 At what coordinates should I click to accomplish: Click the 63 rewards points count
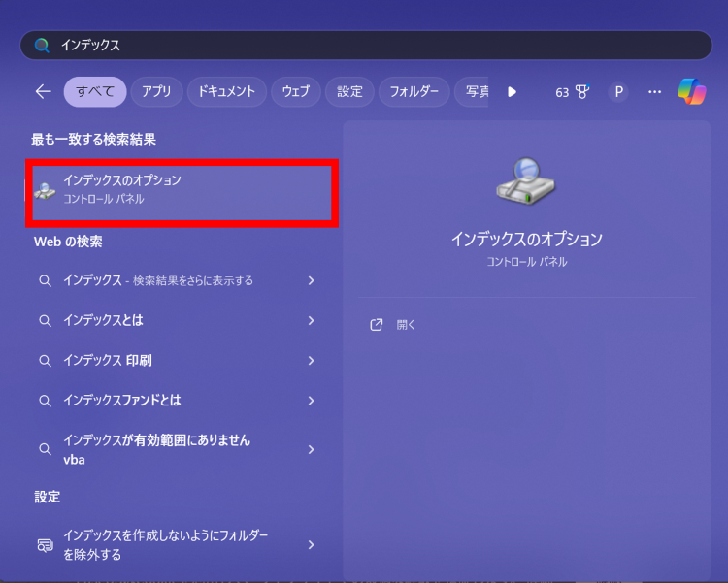tap(562, 92)
